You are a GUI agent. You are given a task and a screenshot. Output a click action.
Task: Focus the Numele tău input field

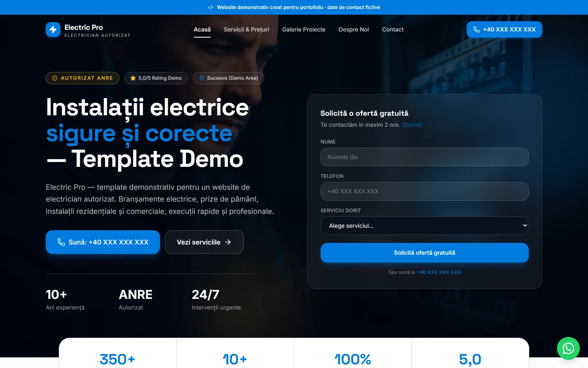pyautogui.click(x=425, y=157)
